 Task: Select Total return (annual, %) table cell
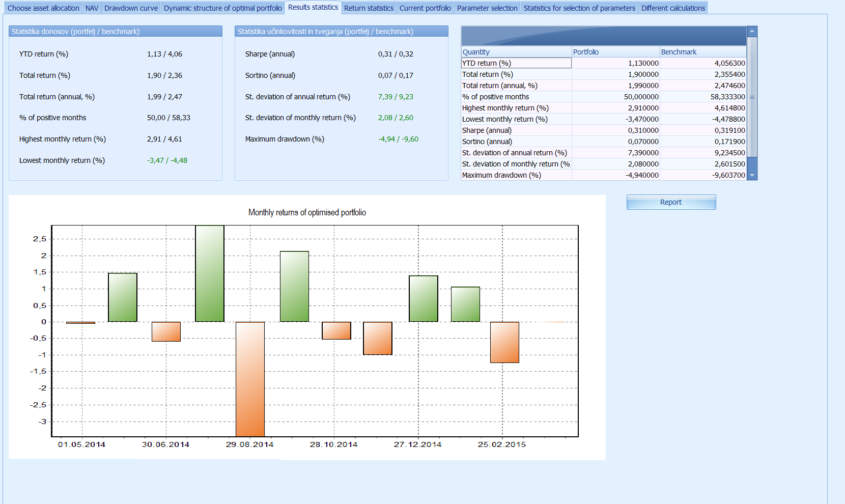(x=516, y=86)
